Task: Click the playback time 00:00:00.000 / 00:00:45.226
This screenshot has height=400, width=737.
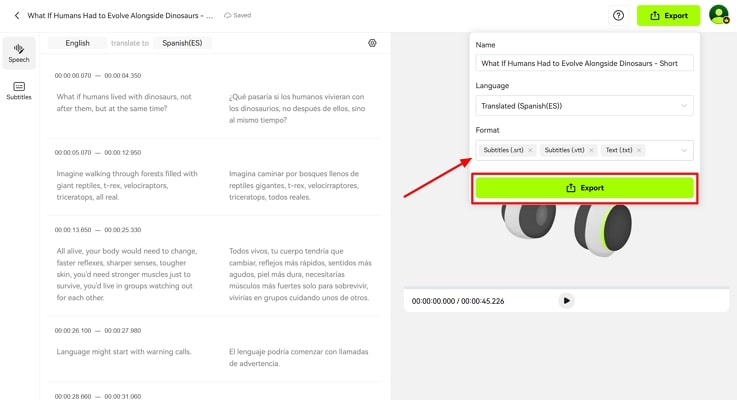Action: 458,301
